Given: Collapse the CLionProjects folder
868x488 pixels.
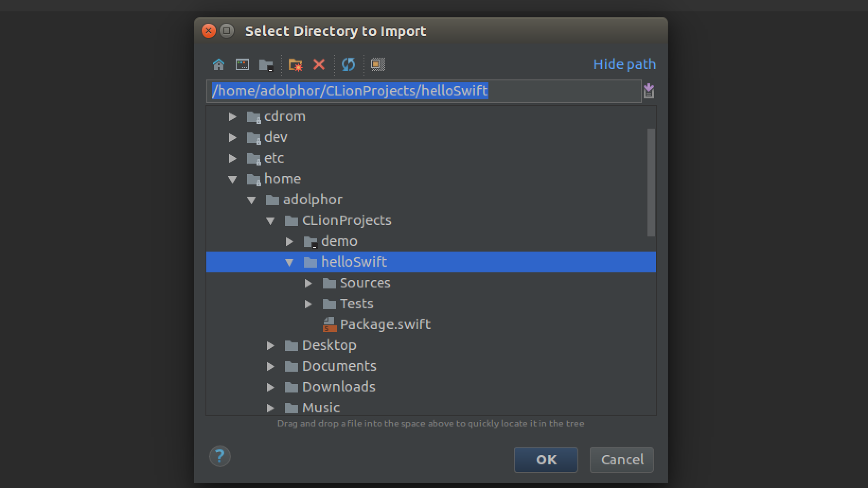Looking at the screenshot, I should click(270, 221).
